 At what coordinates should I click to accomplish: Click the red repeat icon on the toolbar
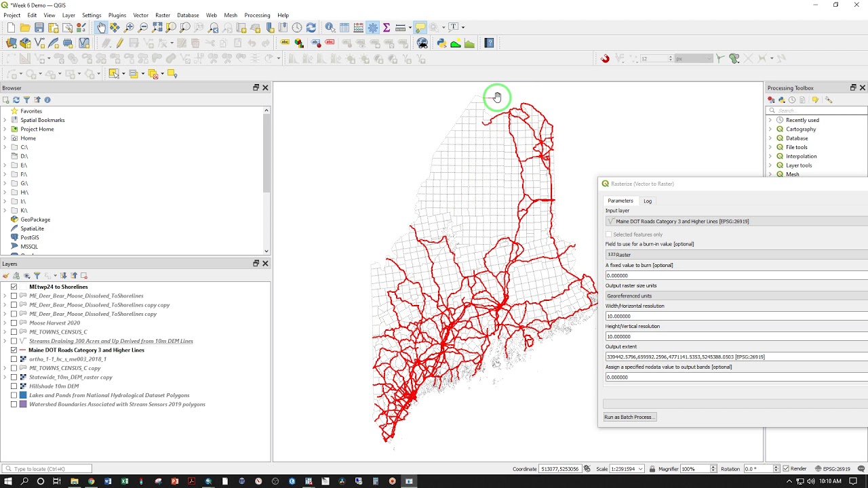(x=605, y=59)
